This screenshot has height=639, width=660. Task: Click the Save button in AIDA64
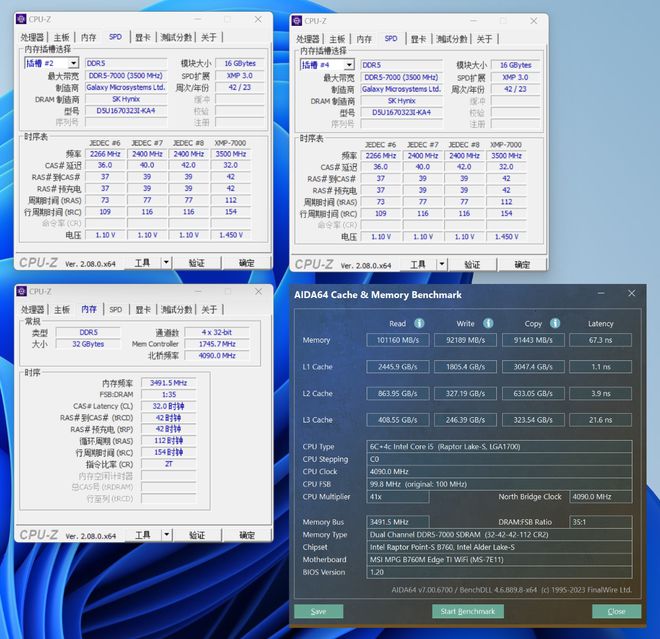point(319,611)
